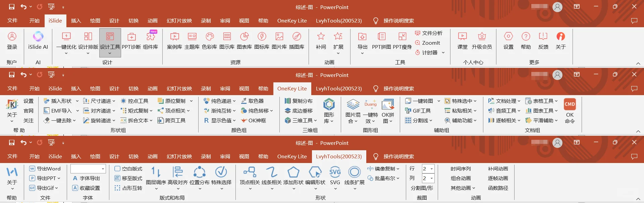Image resolution: width=644 pixels, height=203 pixels.
Task: Open the 图标库 icon library
Action: pyautogui.click(x=262, y=41)
